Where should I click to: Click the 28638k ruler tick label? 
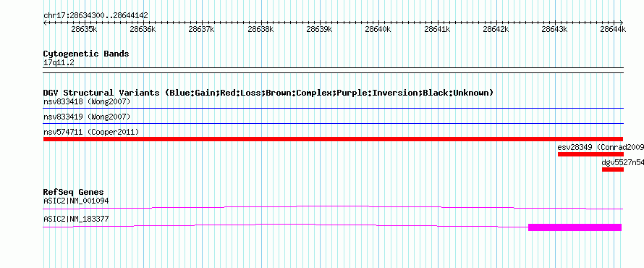tap(260, 29)
